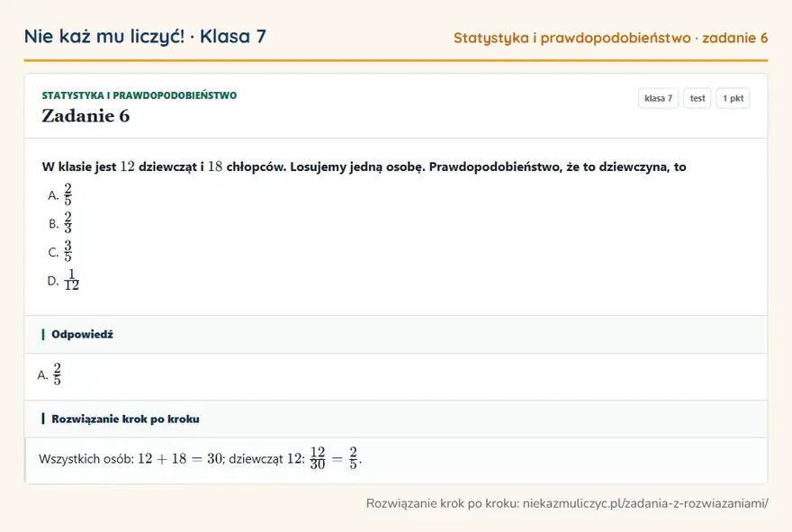
Task: Choose answer option B, two thirds
Action: [60, 223]
